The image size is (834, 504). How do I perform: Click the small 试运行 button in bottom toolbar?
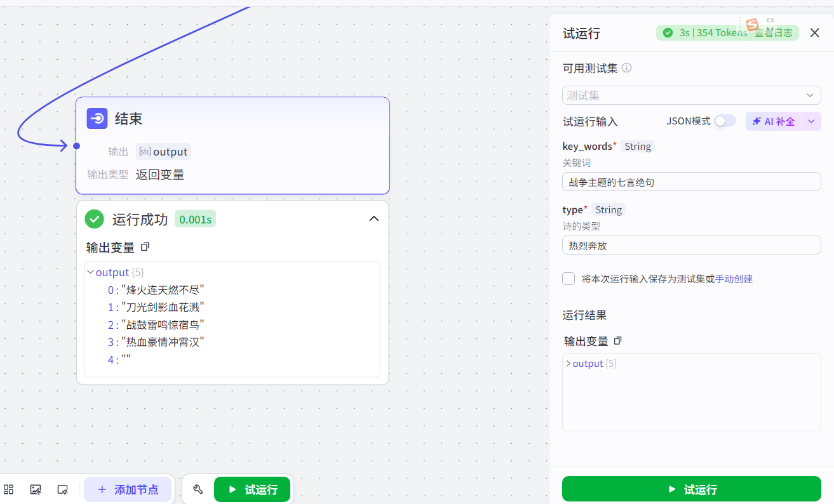(252, 489)
